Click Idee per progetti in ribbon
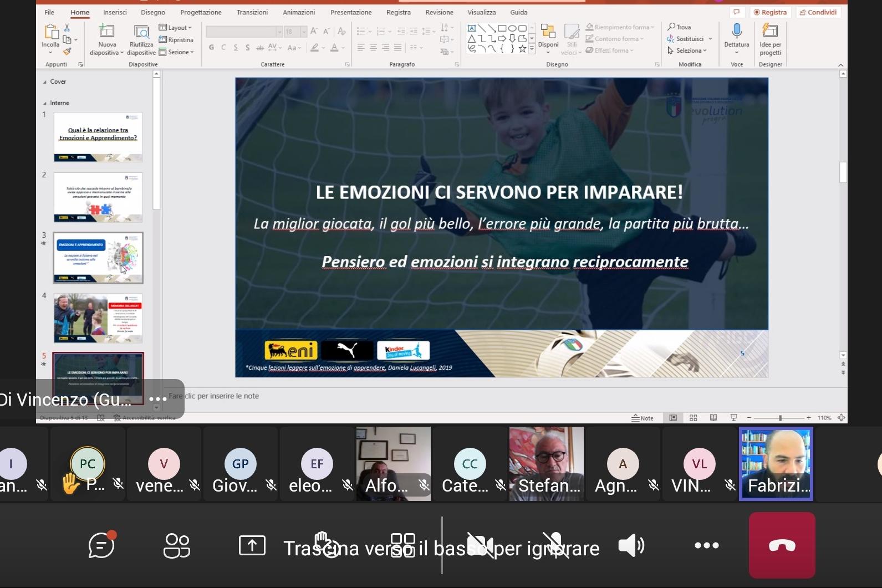 tap(770, 39)
